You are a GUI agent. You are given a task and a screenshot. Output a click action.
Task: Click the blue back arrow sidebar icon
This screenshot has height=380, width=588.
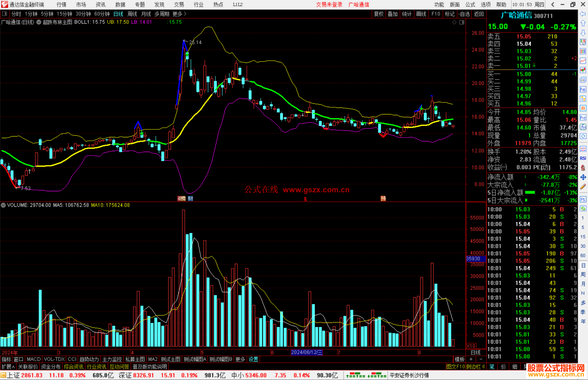click(583, 14)
